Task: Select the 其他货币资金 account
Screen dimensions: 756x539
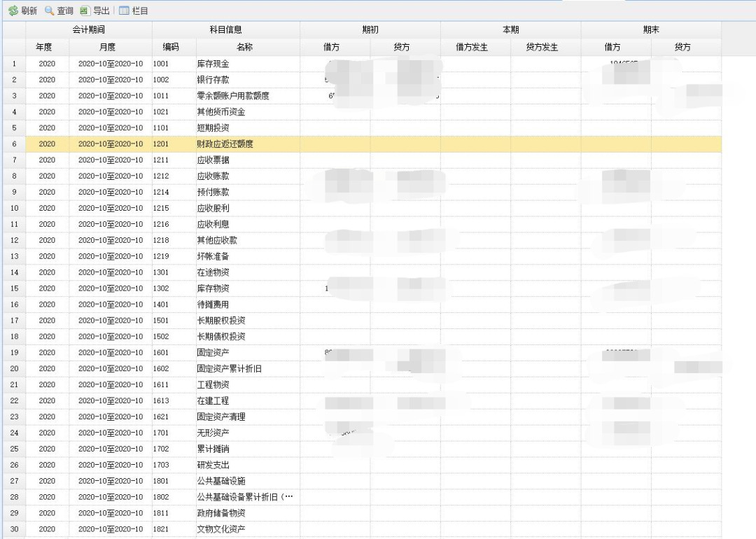Action: 220,112
